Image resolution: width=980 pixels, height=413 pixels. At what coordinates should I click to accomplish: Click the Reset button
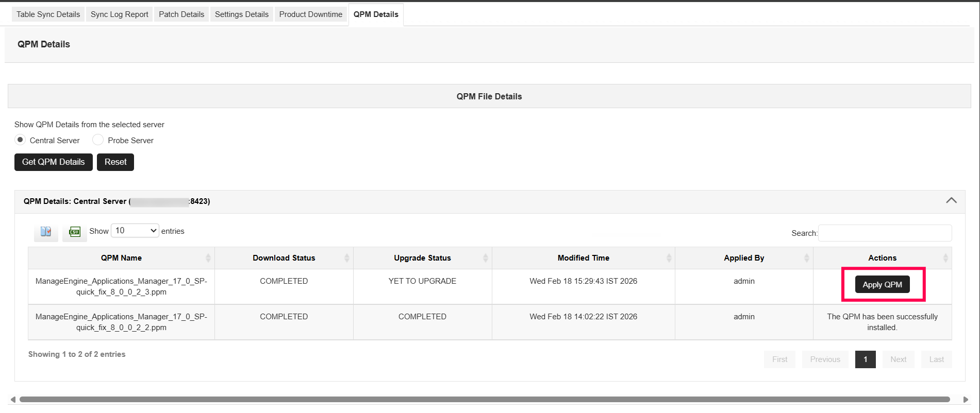tap(115, 162)
